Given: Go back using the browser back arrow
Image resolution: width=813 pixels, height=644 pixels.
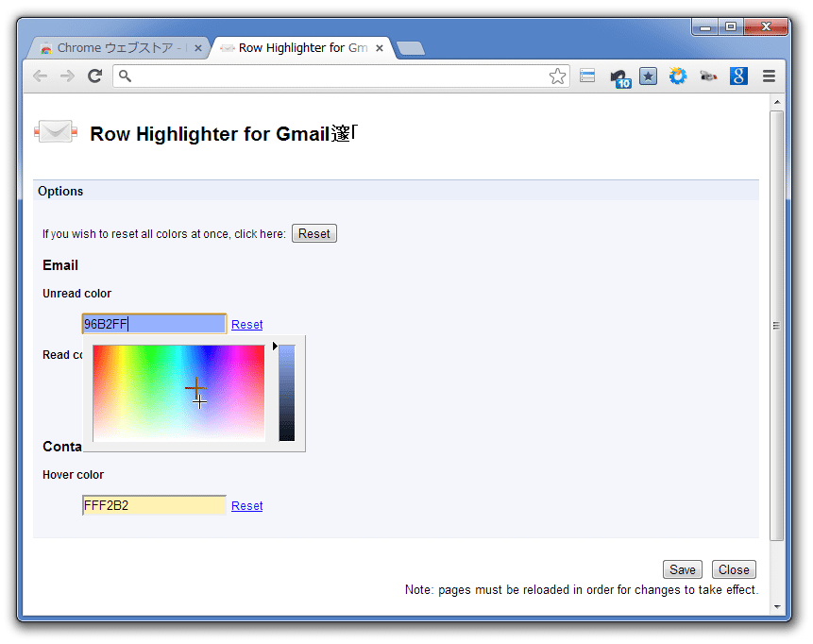Looking at the screenshot, I should (40, 76).
